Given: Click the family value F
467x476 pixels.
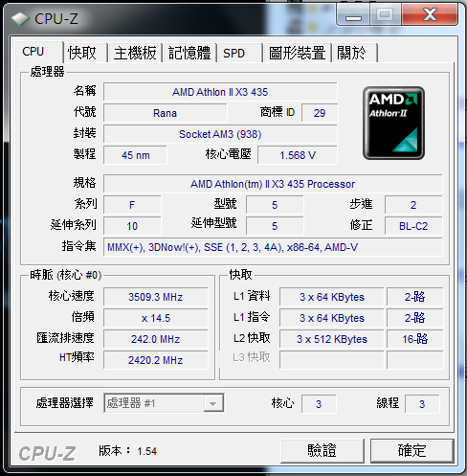Looking at the screenshot, I should 132,205.
